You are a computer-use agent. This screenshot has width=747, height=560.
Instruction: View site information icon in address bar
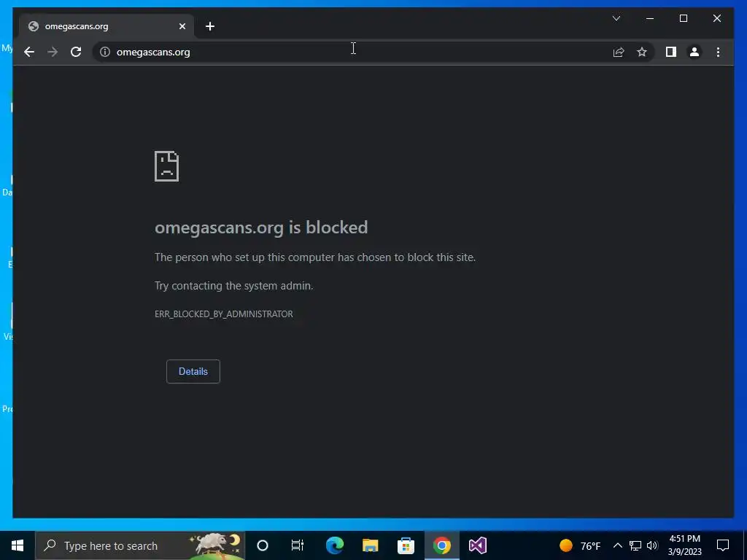click(x=105, y=52)
